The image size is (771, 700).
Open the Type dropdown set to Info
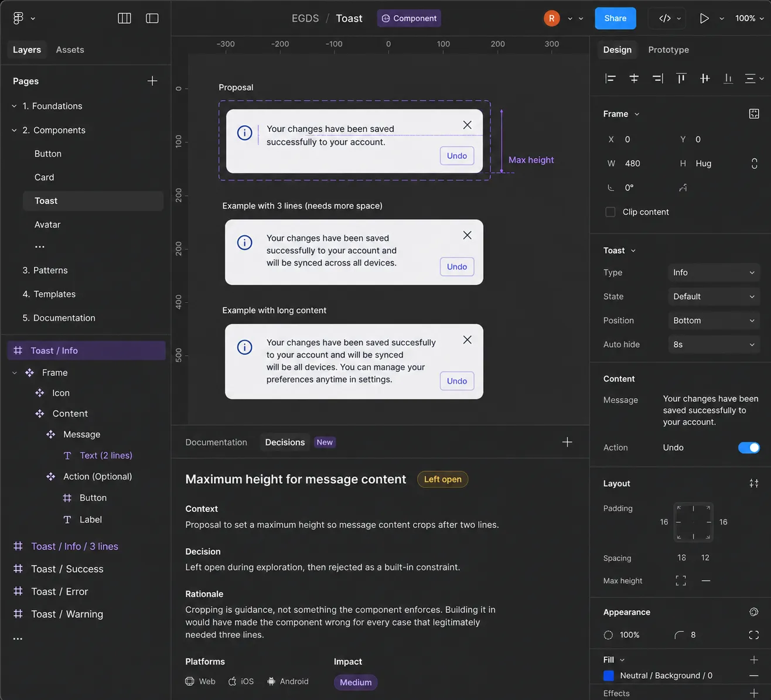click(714, 272)
